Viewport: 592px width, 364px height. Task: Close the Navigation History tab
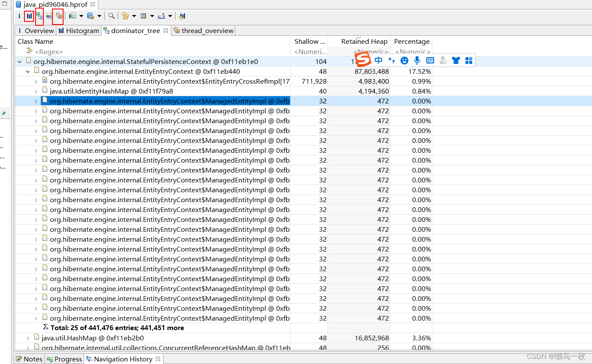click(x=158, y=358)
